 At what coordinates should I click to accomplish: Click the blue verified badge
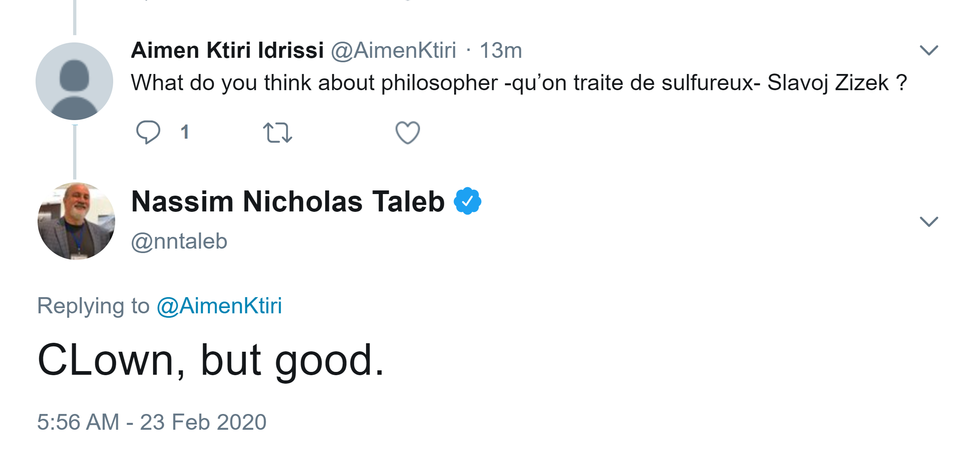[x=467, y=201]
